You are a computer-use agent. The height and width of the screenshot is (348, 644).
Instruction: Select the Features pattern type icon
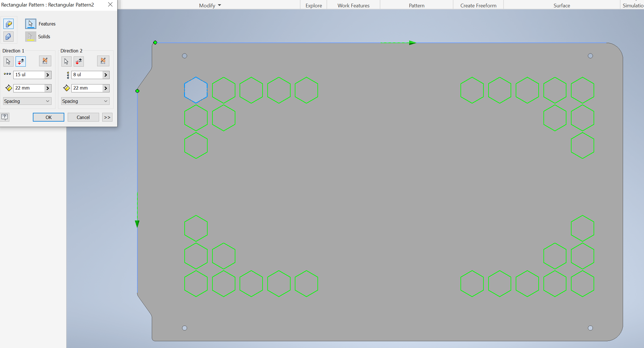click(8, 24)
